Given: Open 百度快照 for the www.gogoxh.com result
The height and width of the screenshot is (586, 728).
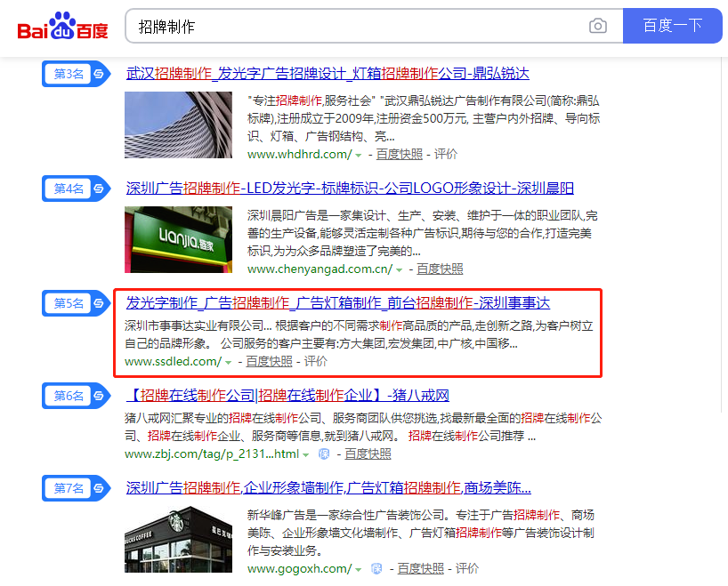Looking at the screenshot, I should [x=421, y=568].
